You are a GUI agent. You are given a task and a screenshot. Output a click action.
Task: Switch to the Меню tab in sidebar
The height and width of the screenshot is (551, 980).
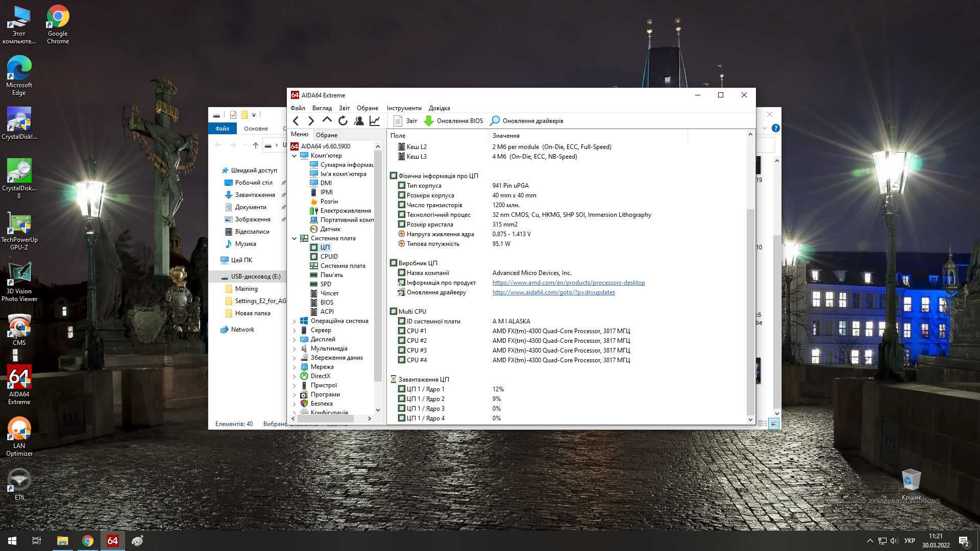tap(300, 134)
